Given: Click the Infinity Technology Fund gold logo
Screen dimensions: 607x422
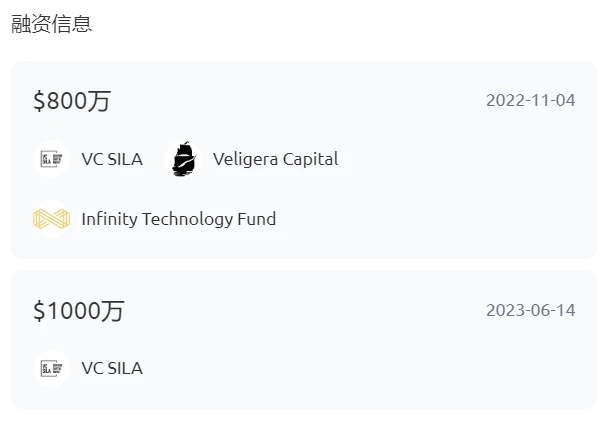Looking at the screenshot, I should pyautogui.click(x=51, y=219).
